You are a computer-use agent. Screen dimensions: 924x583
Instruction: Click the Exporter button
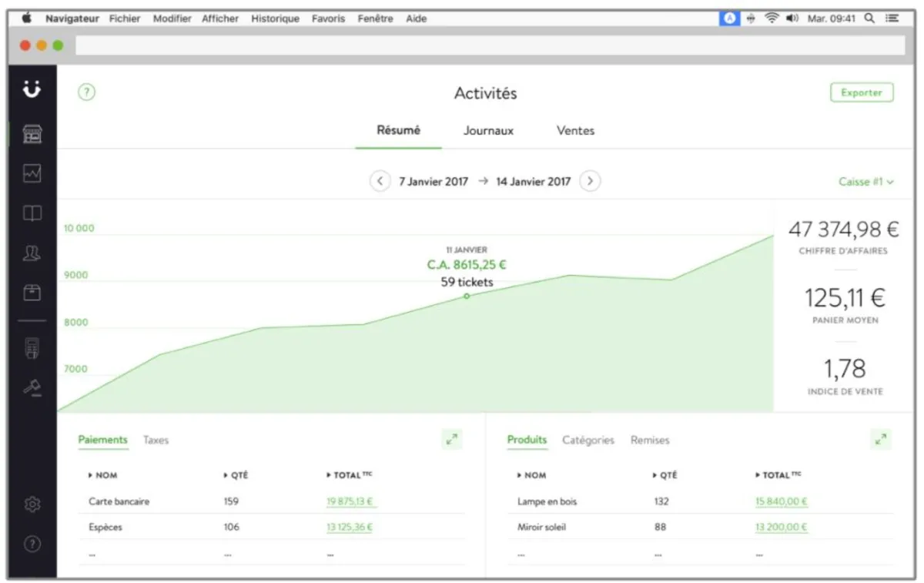(x=862, y=92)
